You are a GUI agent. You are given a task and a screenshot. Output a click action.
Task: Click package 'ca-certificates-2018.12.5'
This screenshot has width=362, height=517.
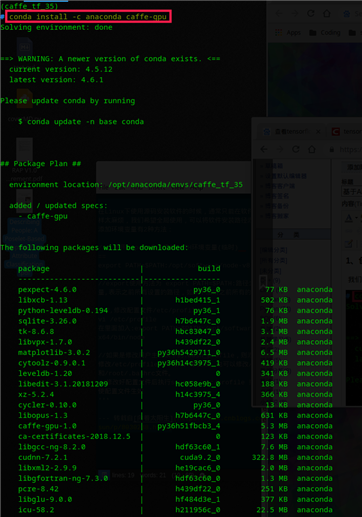(74, 437)
